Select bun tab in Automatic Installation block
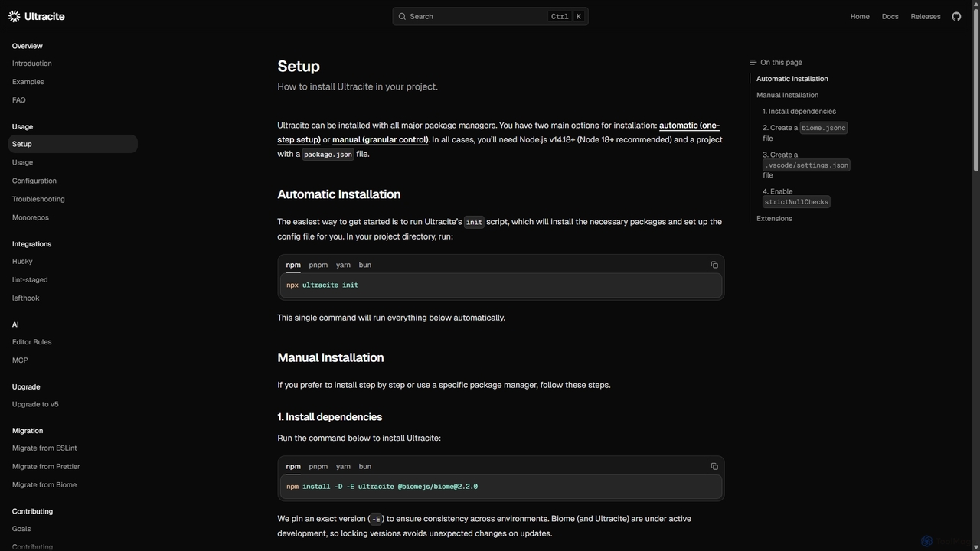Image resolution: width=980 pixels, height=551 pixels. pyautogui.click(x=365, y=265)
